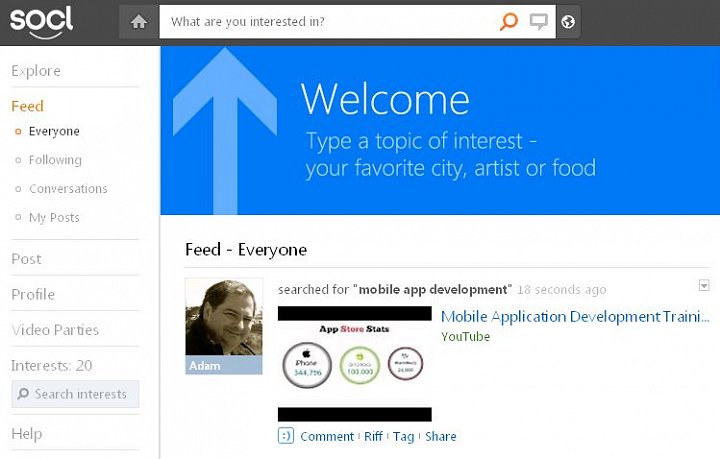Open the post options dropdown arrow
Viewport: 720px width, 459px height.
704,285
